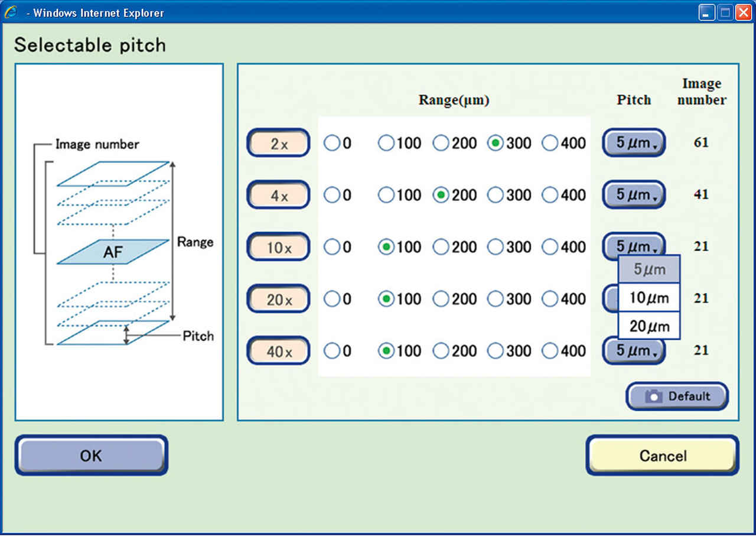Select range 200 for 2x objective
The height and width of the screenshot is (536, 756).
[x=441, y=143]
